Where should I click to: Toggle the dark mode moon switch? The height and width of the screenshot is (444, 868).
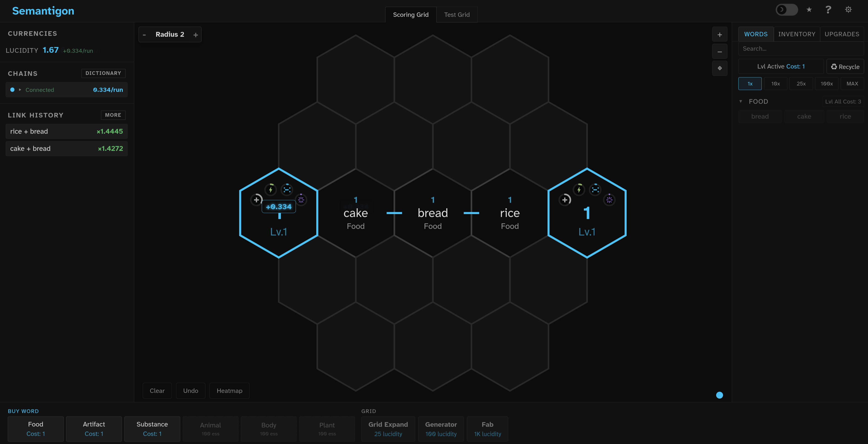tap(786, 10)
